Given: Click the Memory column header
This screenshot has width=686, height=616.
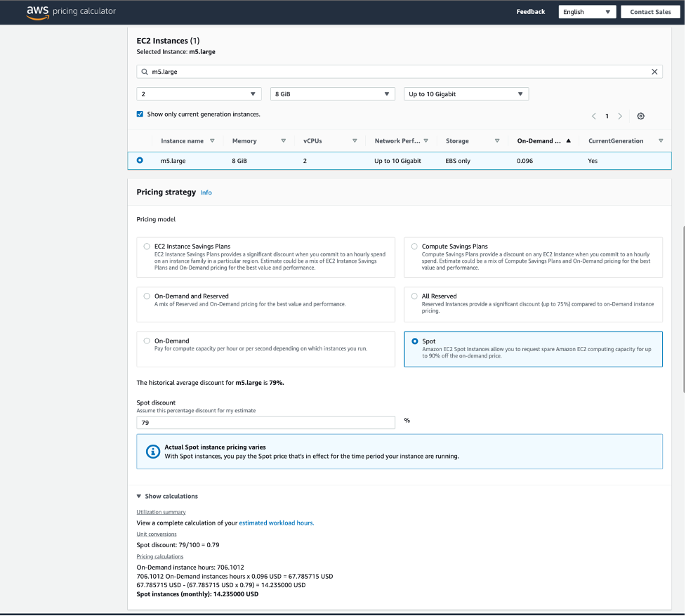Looking at the screenshot, I should click(244, 141).
